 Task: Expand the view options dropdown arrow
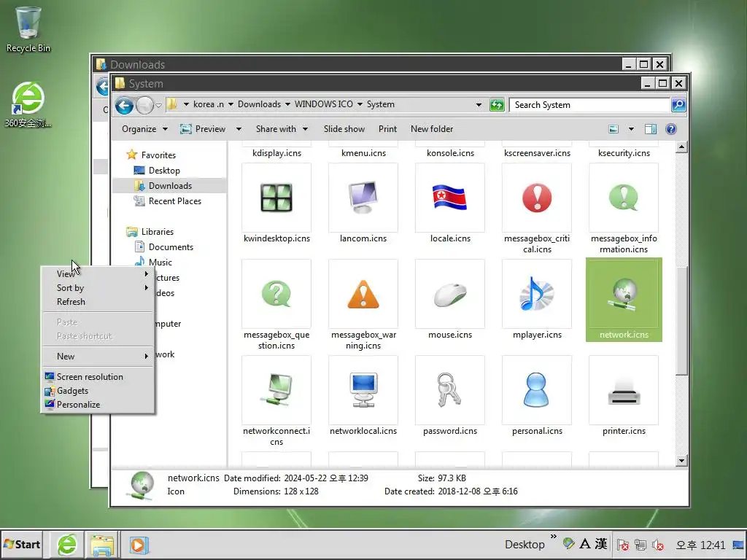(631, 129)
